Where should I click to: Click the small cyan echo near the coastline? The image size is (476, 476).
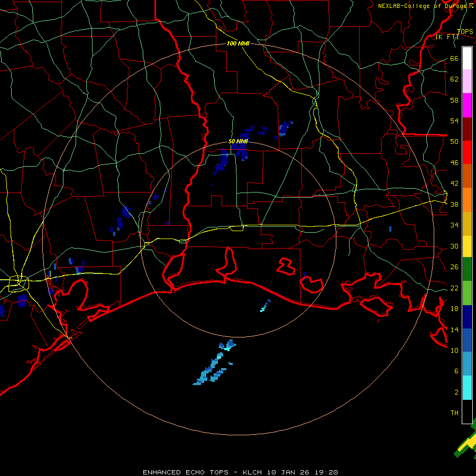point(265,306)
